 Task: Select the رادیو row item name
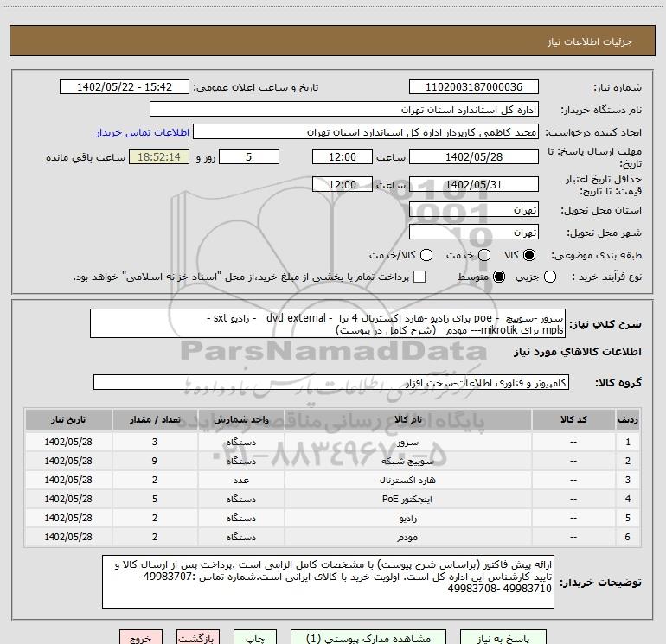click(x=407, y=519)
